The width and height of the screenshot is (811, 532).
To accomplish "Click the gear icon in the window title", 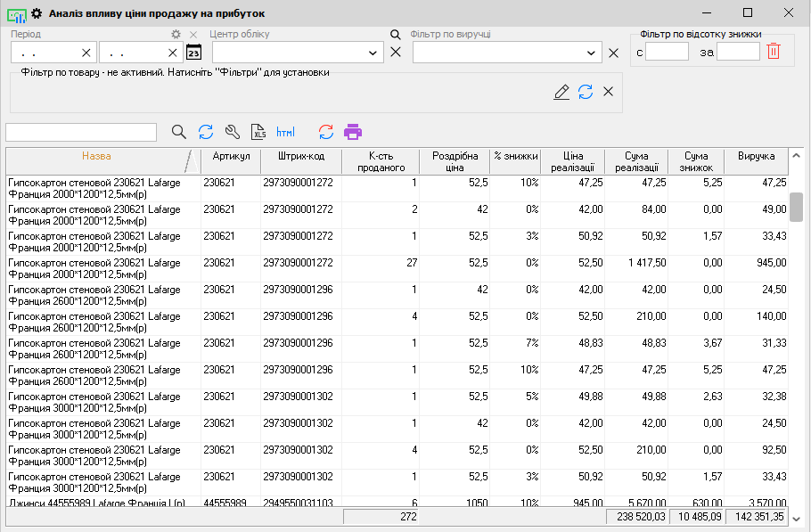I will [x=37, y=13].
